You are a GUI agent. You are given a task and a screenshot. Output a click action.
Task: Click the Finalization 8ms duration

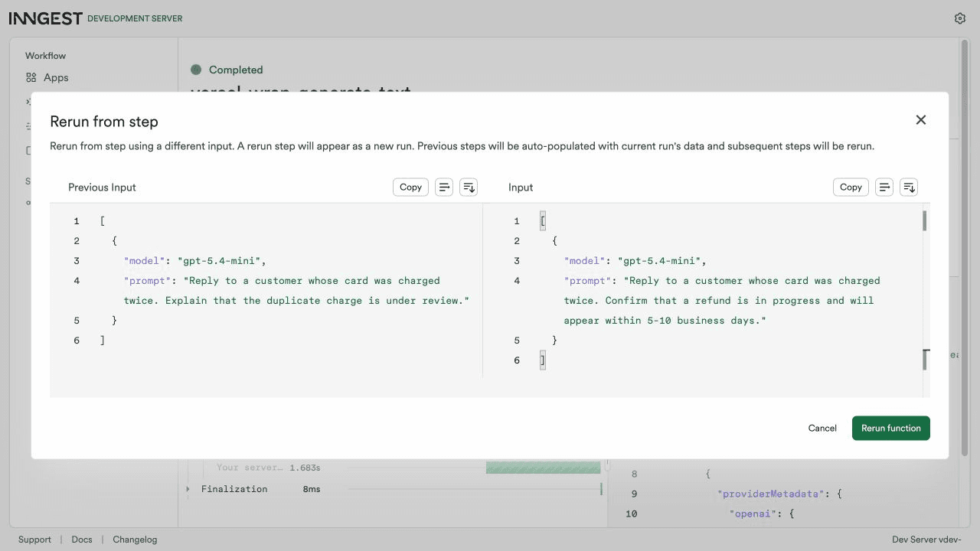312,489
